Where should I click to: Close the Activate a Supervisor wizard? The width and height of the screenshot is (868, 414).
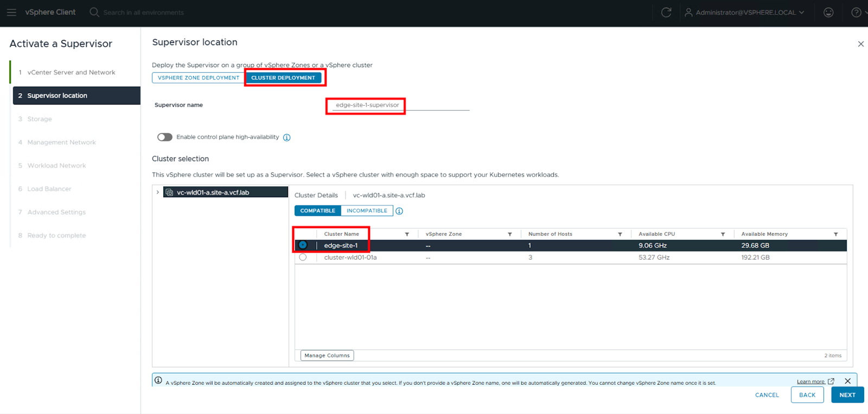(860, 44)
